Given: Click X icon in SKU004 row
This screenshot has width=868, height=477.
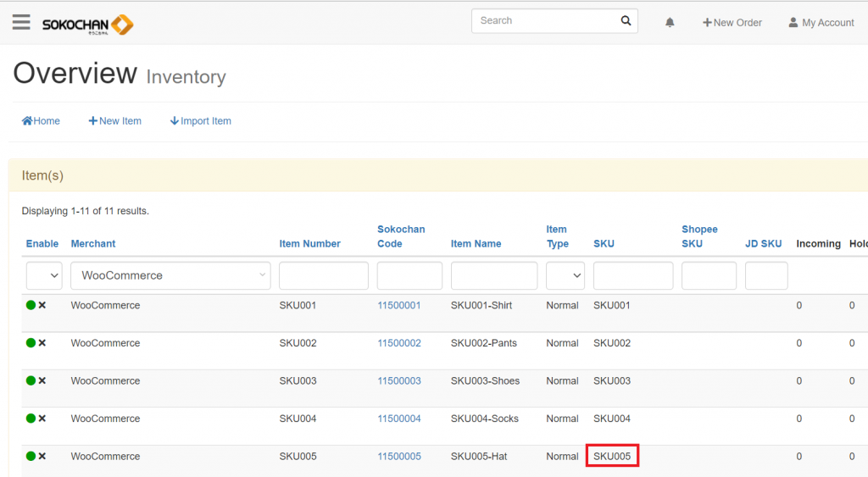Looking at the screenshot, I should (x=42, y=418).
